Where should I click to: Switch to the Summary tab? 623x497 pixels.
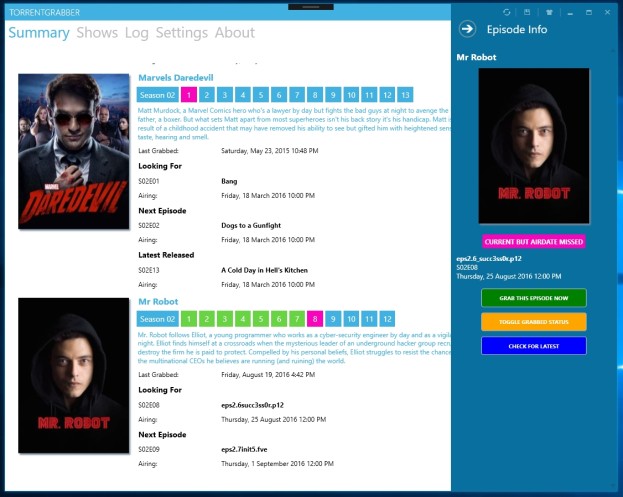pyautogui.click(x=39, y=33)
